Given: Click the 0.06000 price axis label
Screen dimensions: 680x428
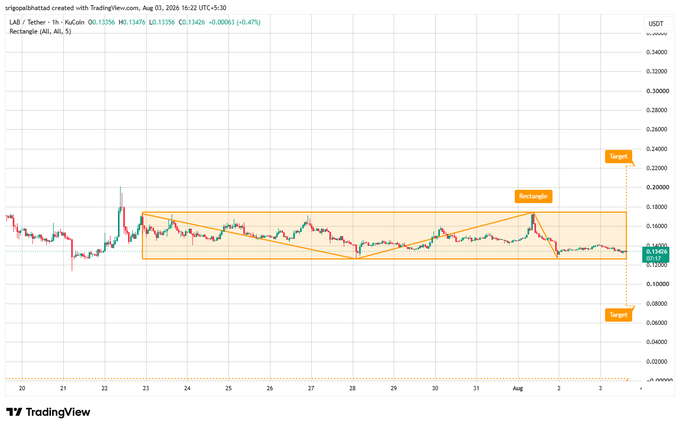Looking at the screenshot, I should pyautogui.click(x=657, y=323).
